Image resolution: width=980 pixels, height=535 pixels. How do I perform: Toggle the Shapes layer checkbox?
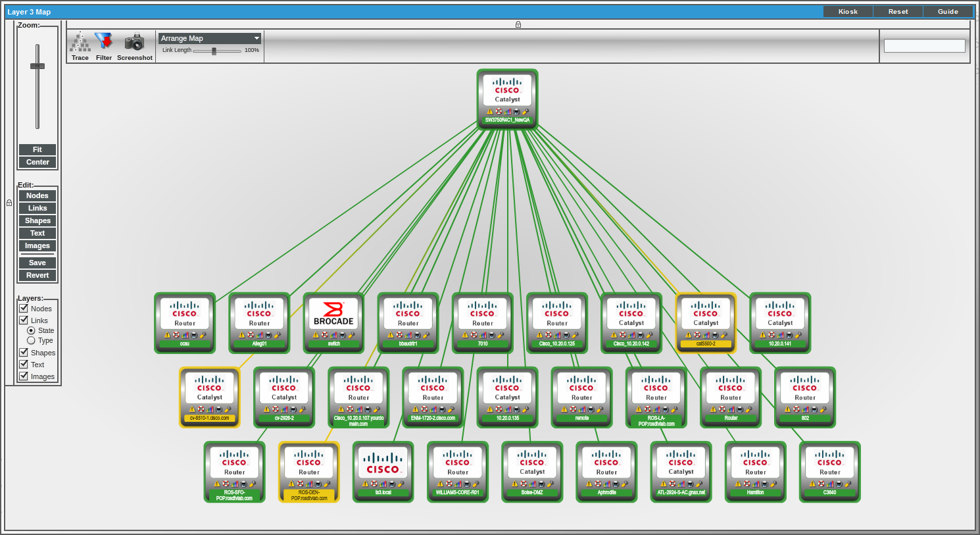pos(24,352)
